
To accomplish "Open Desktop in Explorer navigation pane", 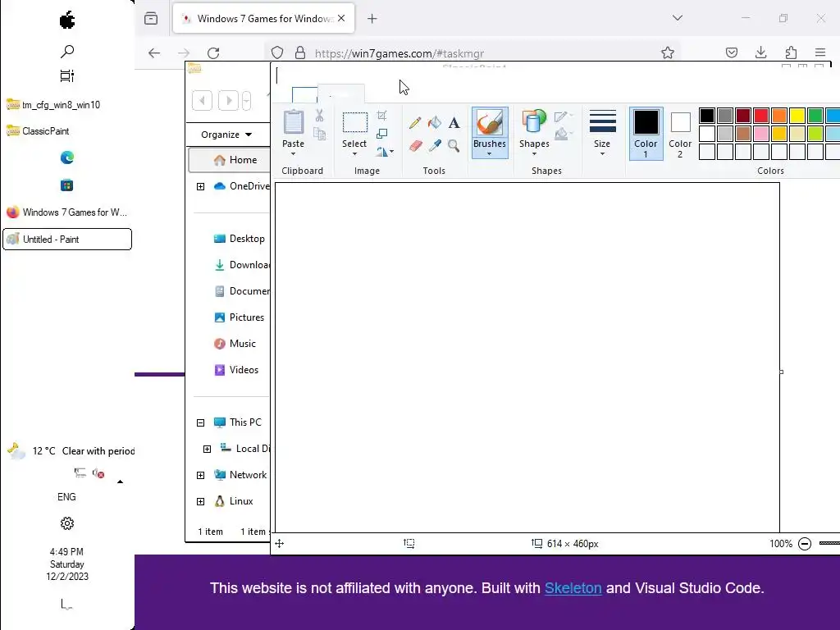I will click(239, 239).
